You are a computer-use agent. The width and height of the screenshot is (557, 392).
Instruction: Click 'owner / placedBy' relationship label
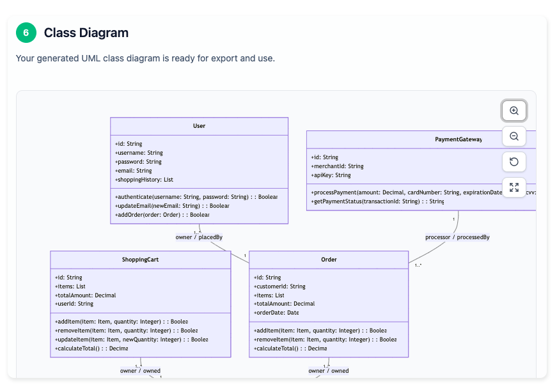199,237
